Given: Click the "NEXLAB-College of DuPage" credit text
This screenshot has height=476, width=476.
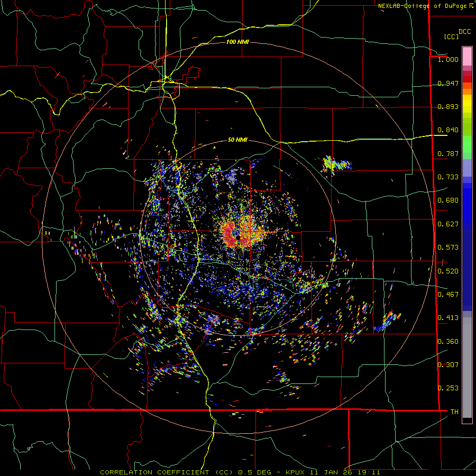Looking at the screenshot, I should pyautogui.click(x=423, y=6).
